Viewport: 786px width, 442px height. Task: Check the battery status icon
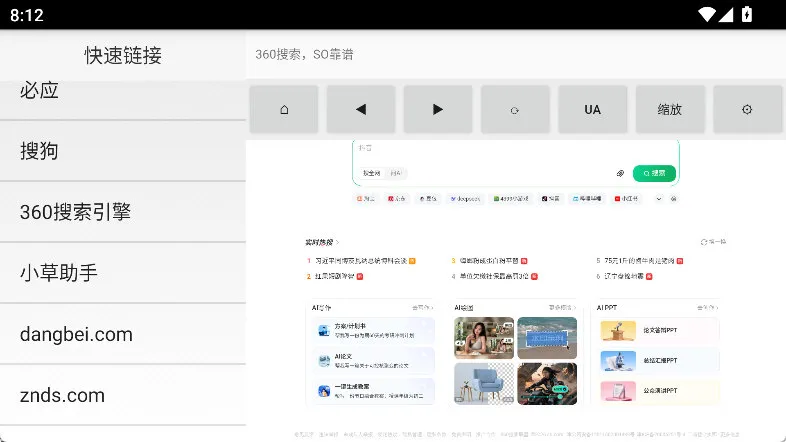pyautogui.click(x=746, y=15)
